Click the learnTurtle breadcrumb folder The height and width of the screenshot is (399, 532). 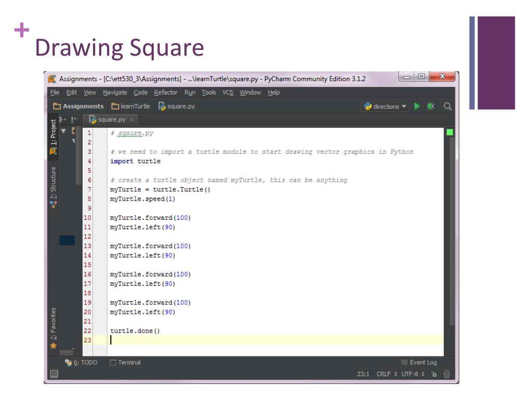click(130, 106)
